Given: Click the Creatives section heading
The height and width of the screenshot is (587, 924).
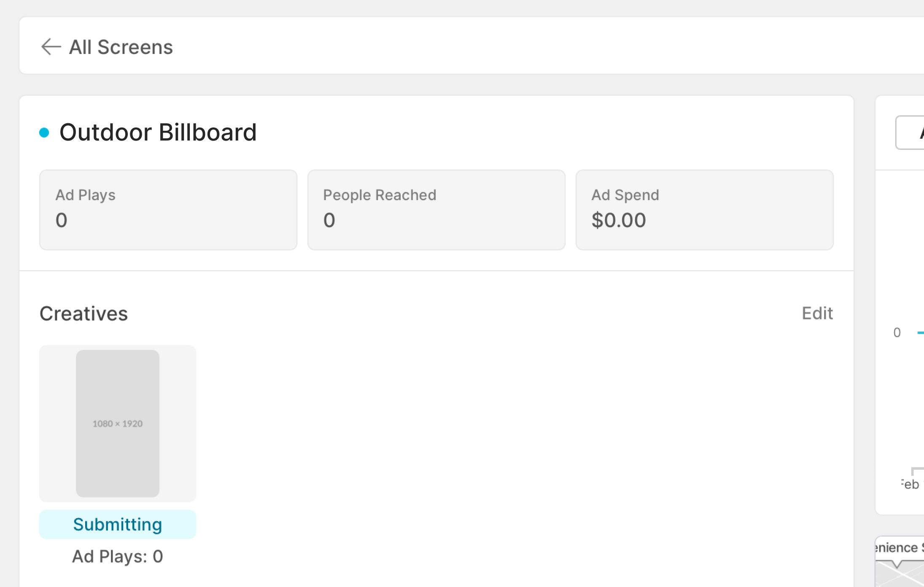Looking at the screenshot, I should click(x=84, y=314).
